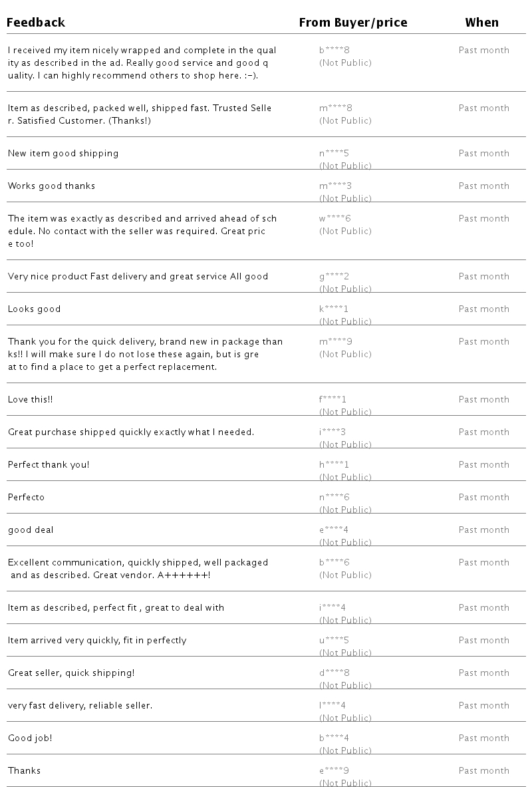Select buyer name b****8
Screen dimensions: 532x787
pos(334,50)
